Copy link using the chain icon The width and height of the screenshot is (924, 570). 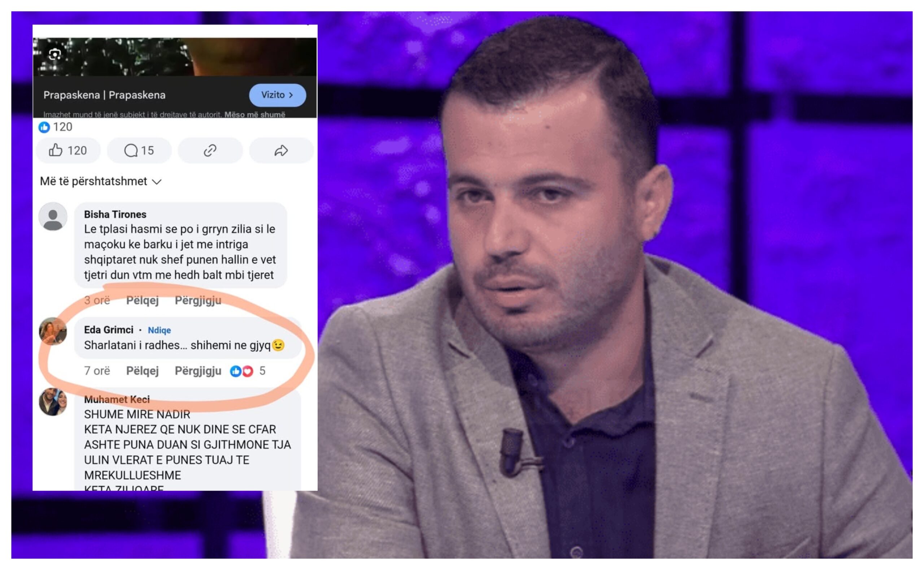click(210, 150)
